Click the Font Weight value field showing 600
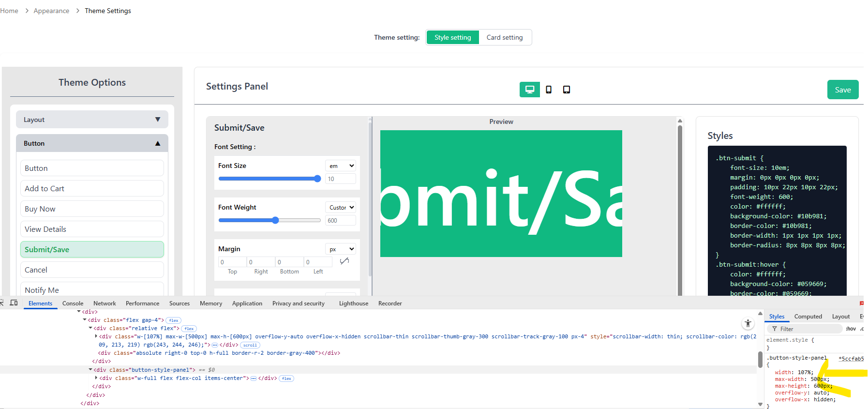 pyautogui.click(x=341, y=221)
